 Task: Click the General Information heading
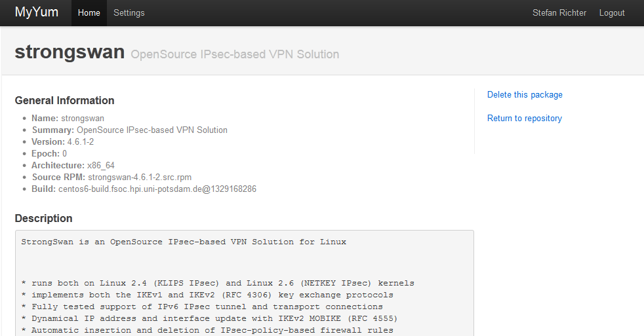click(x=64, y=100)
